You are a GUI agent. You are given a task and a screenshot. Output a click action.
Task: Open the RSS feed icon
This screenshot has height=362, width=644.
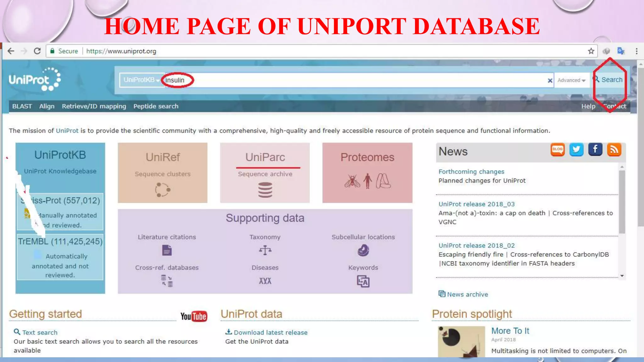pos(614,150)
